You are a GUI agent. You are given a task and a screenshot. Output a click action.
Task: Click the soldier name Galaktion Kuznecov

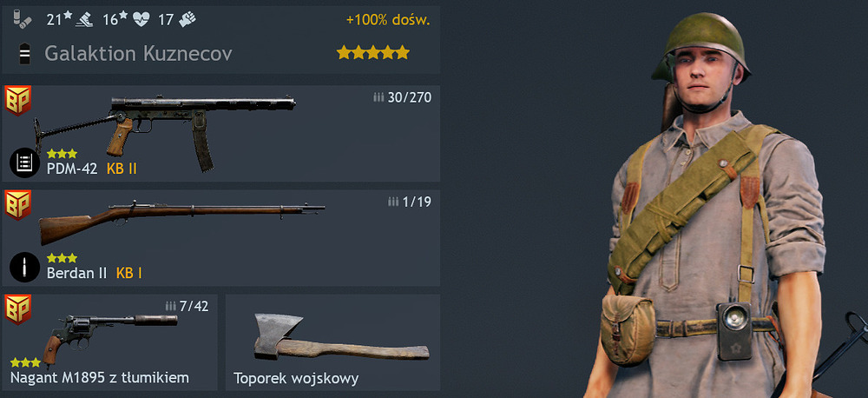138,54
